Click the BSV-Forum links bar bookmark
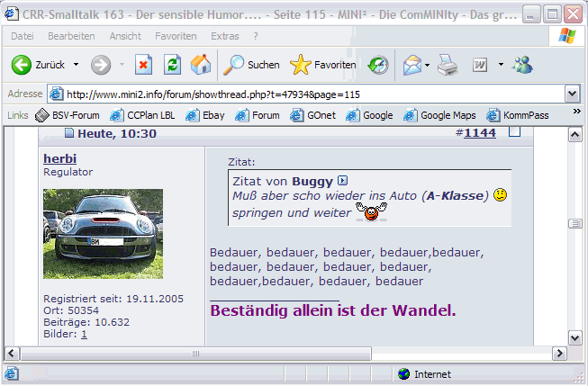Screen dimensions: 588x386 pyautogui.click(x=67, y=115)
